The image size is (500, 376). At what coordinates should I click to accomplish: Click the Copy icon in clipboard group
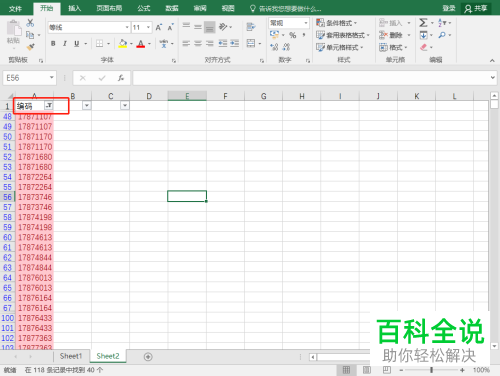[30, 35]
